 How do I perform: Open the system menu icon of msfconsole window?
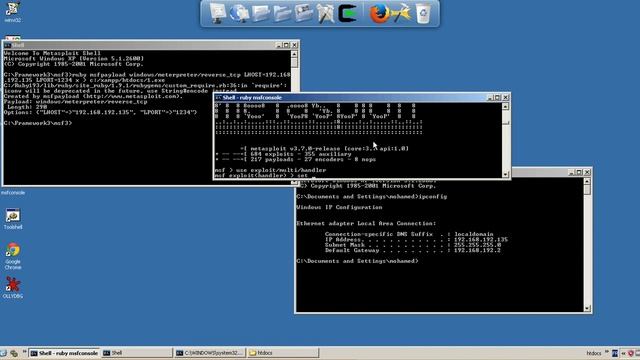(x=218, y=98)
